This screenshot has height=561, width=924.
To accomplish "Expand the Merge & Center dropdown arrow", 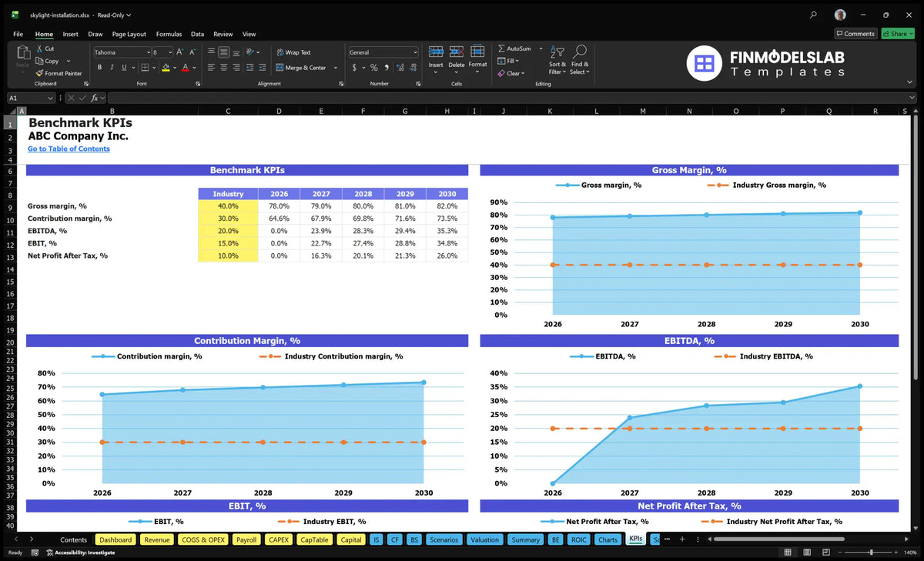I will click(x=336, y=68).
